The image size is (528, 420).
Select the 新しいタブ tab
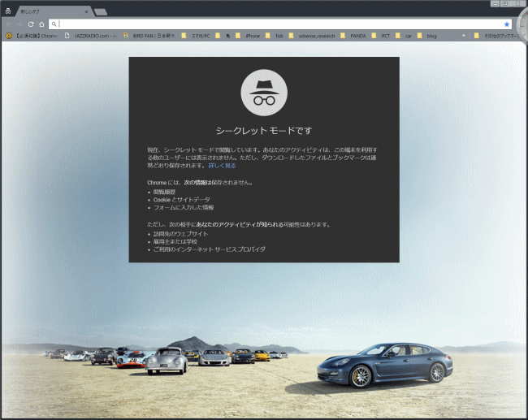point(54,11)
